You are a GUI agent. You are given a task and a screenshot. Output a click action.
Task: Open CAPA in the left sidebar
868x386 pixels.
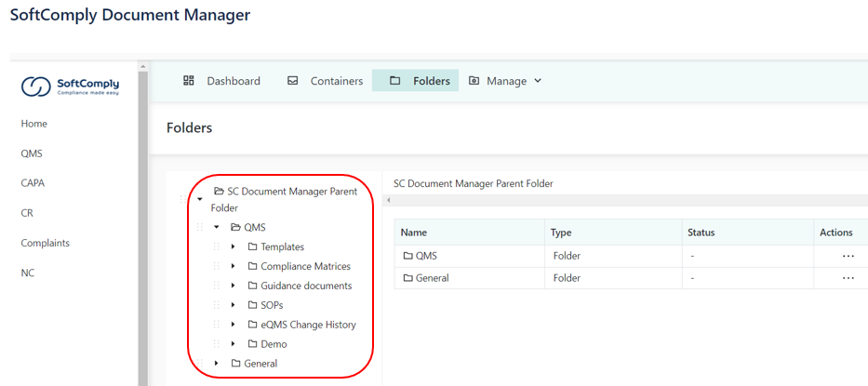(33, 183)
